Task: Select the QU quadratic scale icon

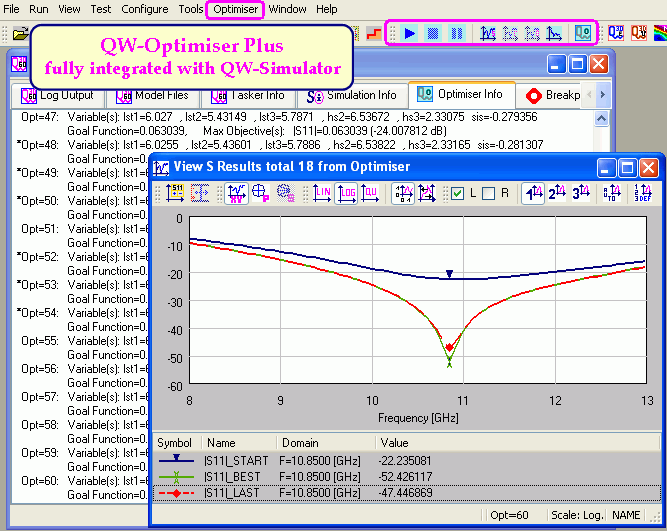Action: (x=369, y=193)
